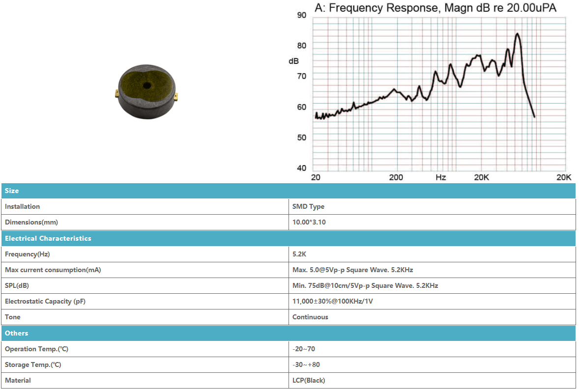Select the 'LCP(Black)' material value
The height and width of the screenshot is (392, 579).
point(309,381)
